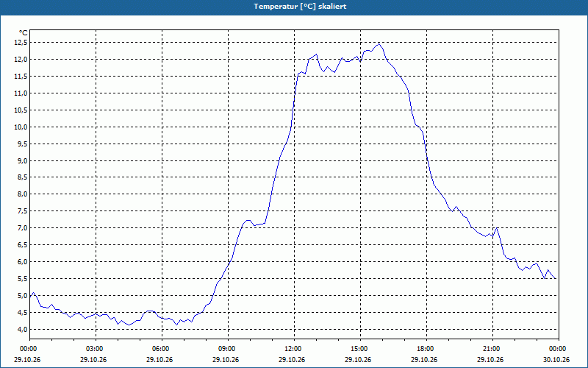Click the 7,5 y-axis label
Viewport: 588px width, 368px height.
(22, 211)
